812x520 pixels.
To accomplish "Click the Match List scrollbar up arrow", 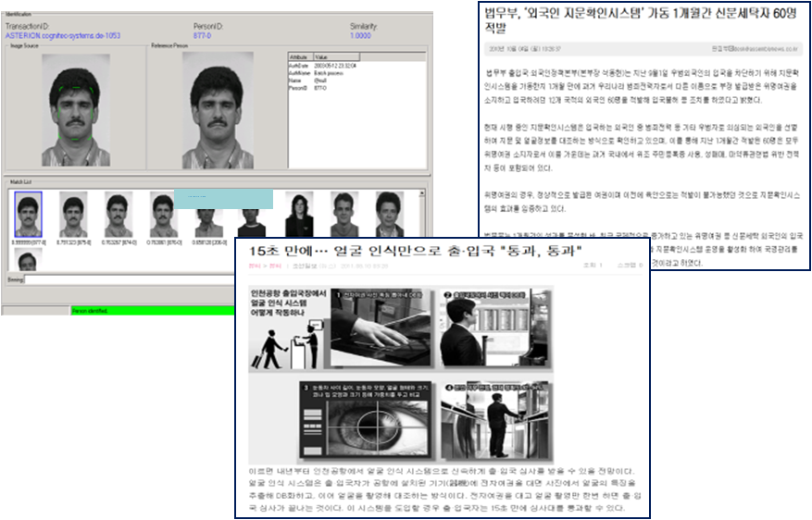I will 422,193.
